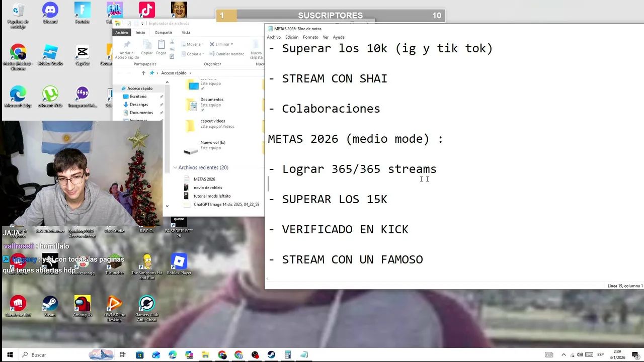The image size is (644, 362).
Task: Click the up-arrow navigation button in Explorer
Action: 143,73
